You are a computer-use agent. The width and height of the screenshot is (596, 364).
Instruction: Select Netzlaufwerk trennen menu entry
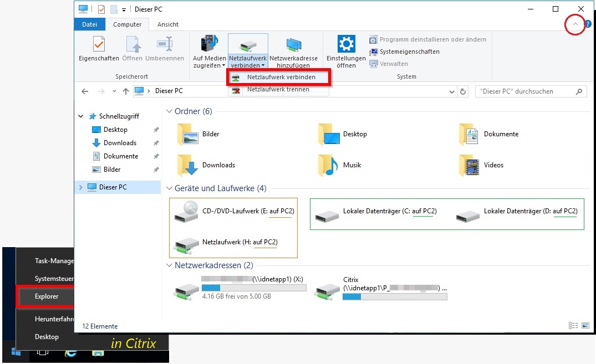278,90
